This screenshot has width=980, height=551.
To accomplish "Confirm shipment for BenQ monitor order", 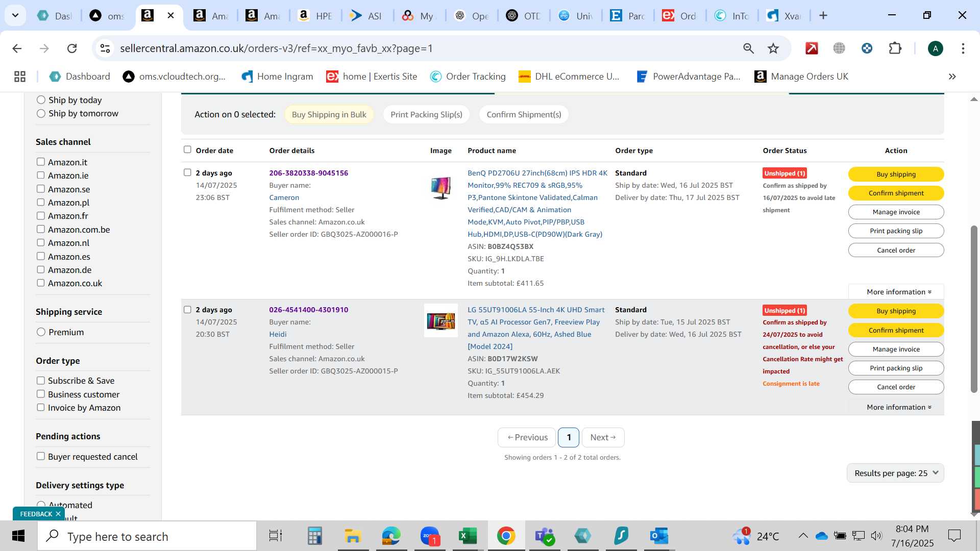I will (896, 193).
